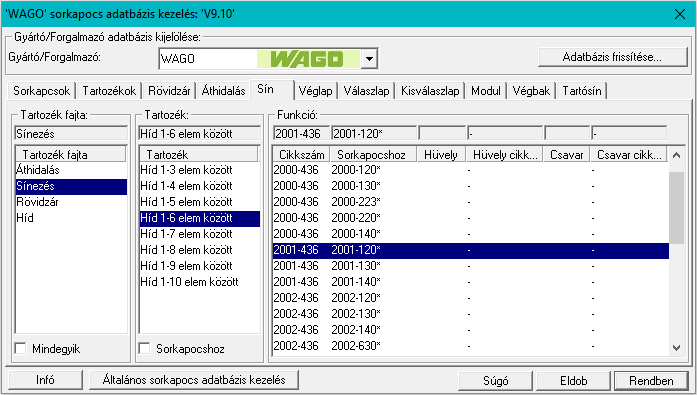Select Híd 1-8 elem között
This screenshot has width=697, height=395.
(200, 250)
